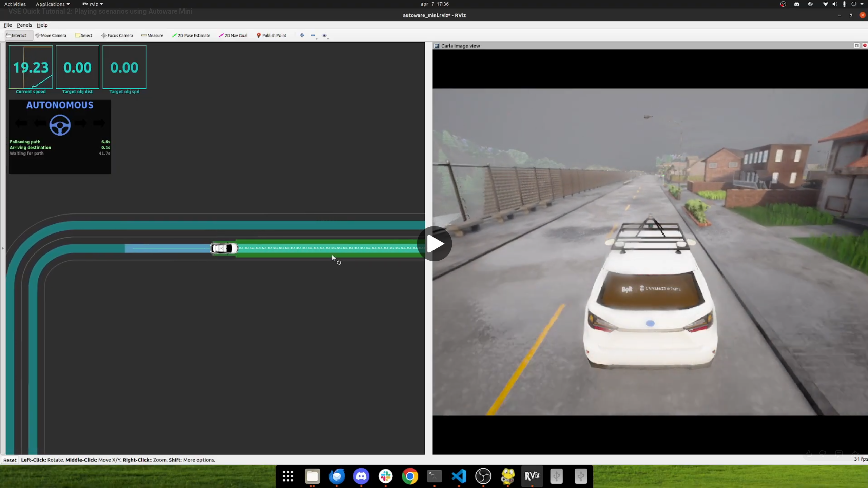Open the yellow frog gamepad app in dock
Viewport: 868px width, 488px height.
[508, 476]
